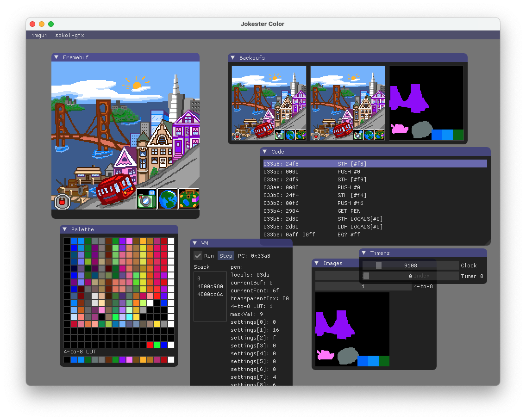This screenshot has height=420, width=526.
Task: Select the black mask Backbufs thumbnail
Action: point(426,103)
